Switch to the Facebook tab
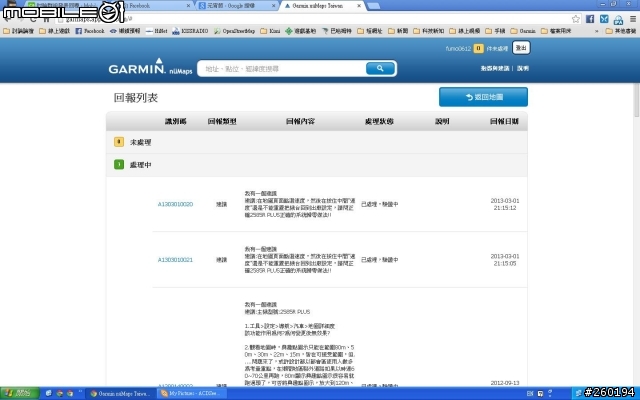The height and width of the screenshot is (400, 640). [x=156, y=6]
